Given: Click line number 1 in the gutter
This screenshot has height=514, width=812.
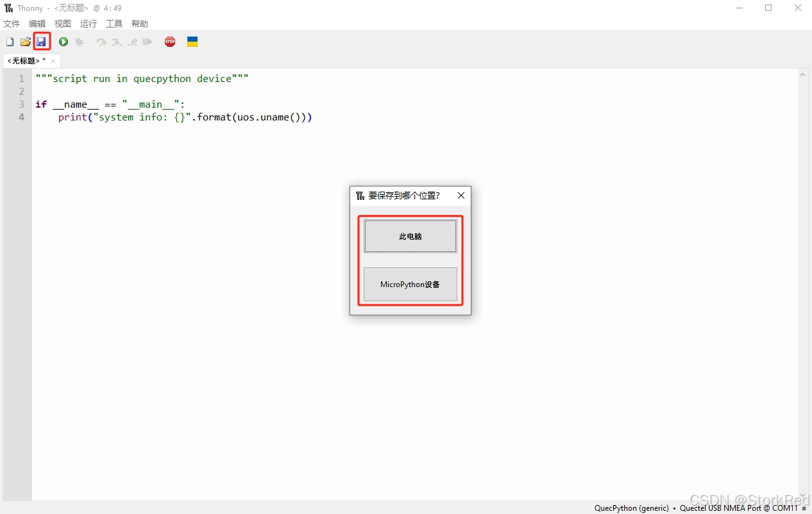Looking at the screenshot, I should 22,78.
